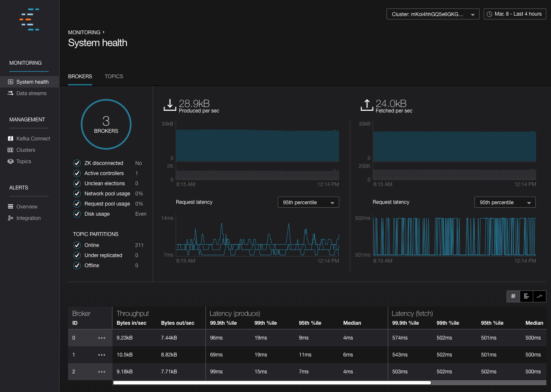Click the Confluent logo in sidebar
The image size is (551, 392).
coord(30,19)
